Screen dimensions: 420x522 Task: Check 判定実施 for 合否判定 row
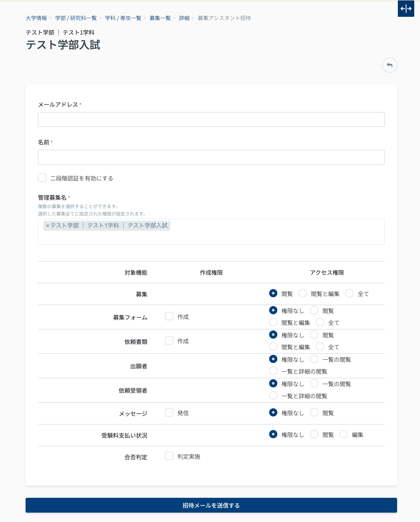click(169, 456)
